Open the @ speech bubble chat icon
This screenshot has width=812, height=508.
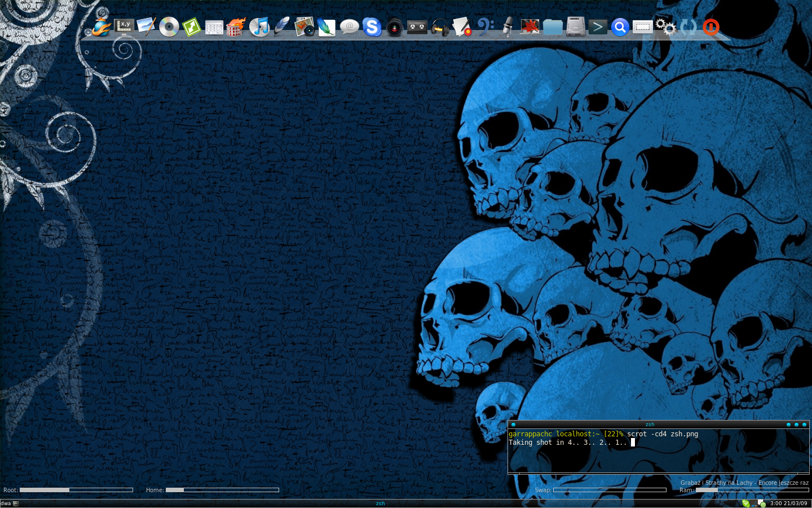click(x=350, y=27)
